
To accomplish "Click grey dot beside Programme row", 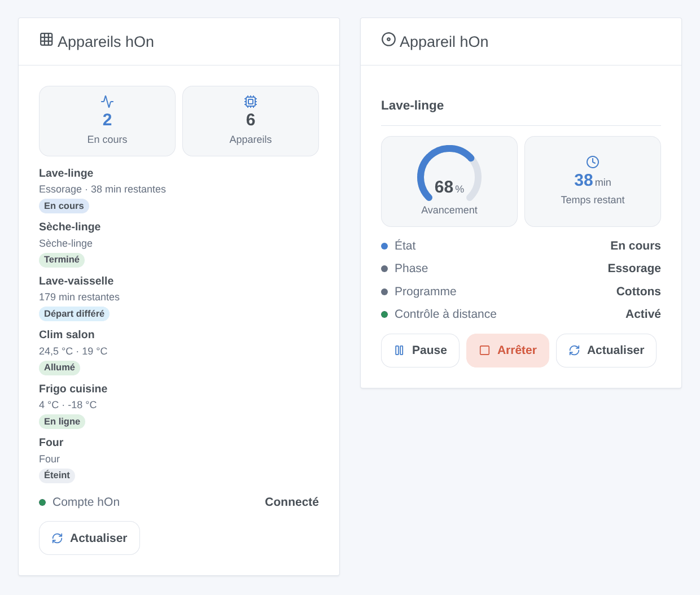I will point(384,292).
